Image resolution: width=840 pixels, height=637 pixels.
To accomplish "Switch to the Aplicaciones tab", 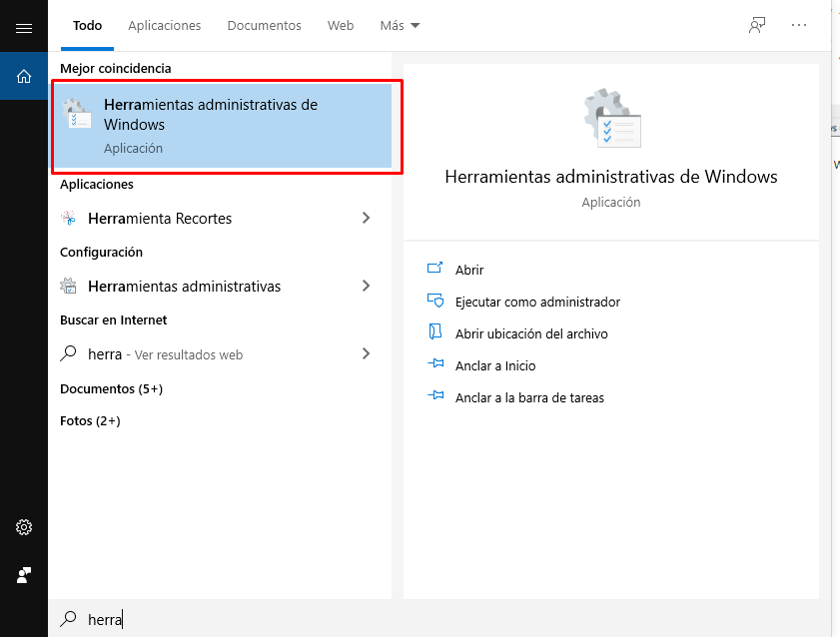I will click(x=165, y=26).
